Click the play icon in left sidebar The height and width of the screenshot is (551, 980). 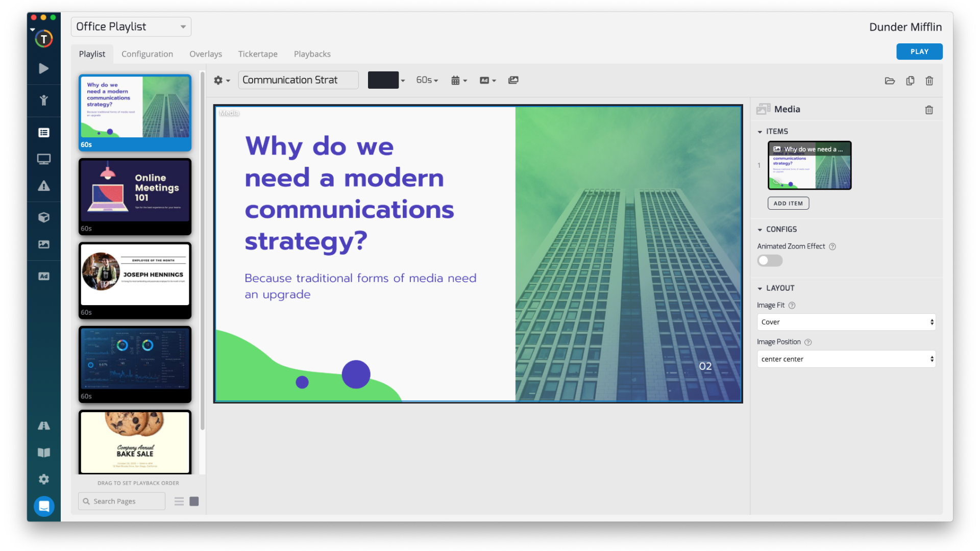(44, 68)
